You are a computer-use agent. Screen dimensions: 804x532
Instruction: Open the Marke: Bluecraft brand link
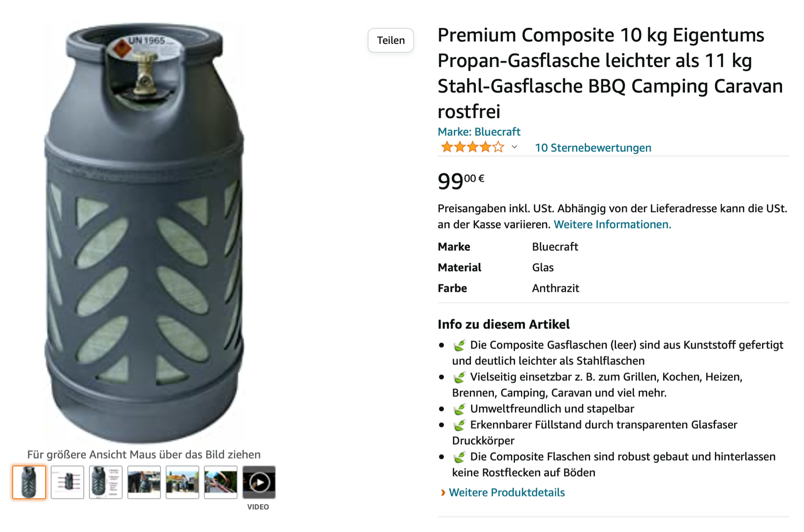click(x=479, y=132)
